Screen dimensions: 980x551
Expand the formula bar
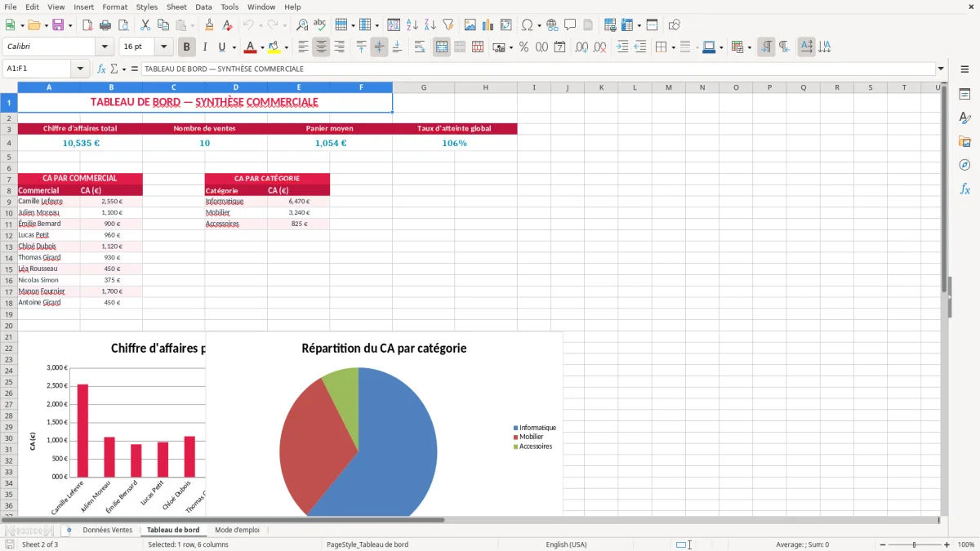pos(941,69)
